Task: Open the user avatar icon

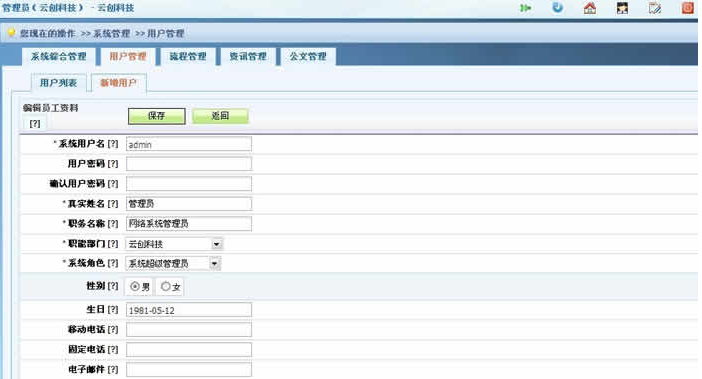Action: point(622,8)
